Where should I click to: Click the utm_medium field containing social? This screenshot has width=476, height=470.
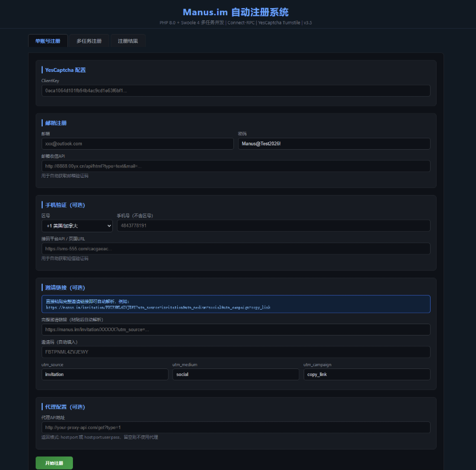click(x=236, y=374)
